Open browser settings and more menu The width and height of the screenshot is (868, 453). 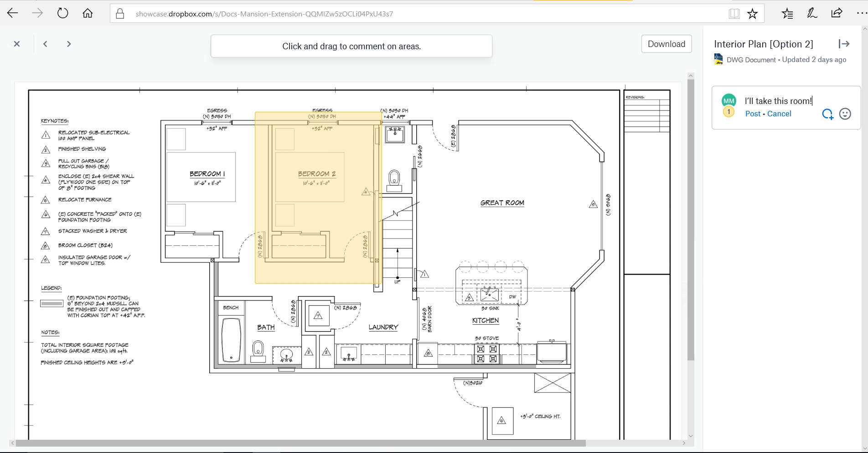(x=860, y=13)
